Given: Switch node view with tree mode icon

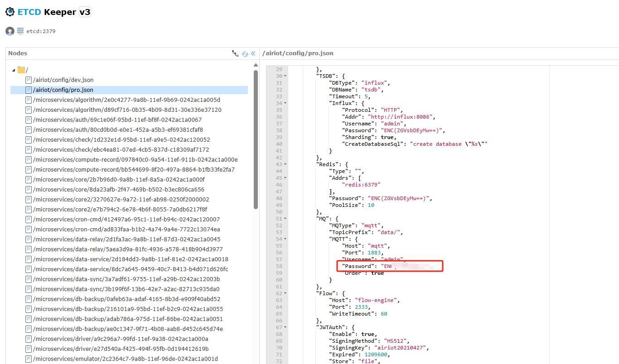Looking at the screenshot, I should tap(235, 53).
